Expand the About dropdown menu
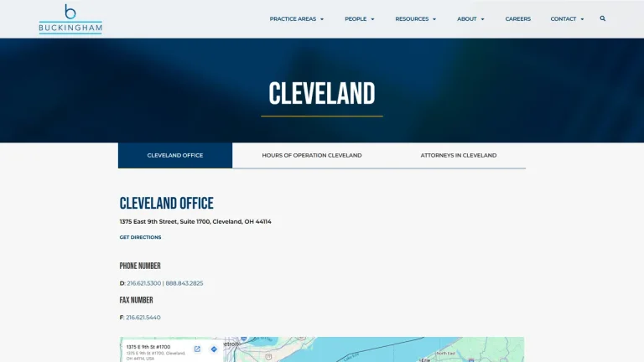 point(470,19)
